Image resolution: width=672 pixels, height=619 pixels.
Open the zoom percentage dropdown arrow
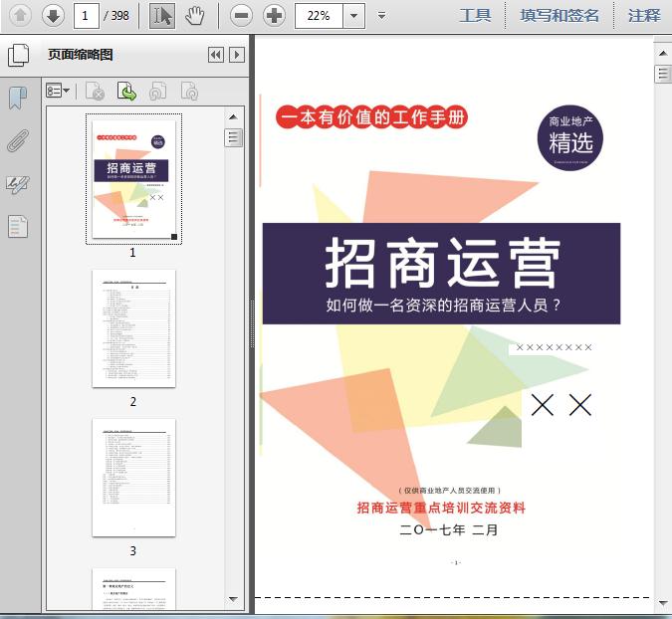pyautogui.click(x=354, y=16)
